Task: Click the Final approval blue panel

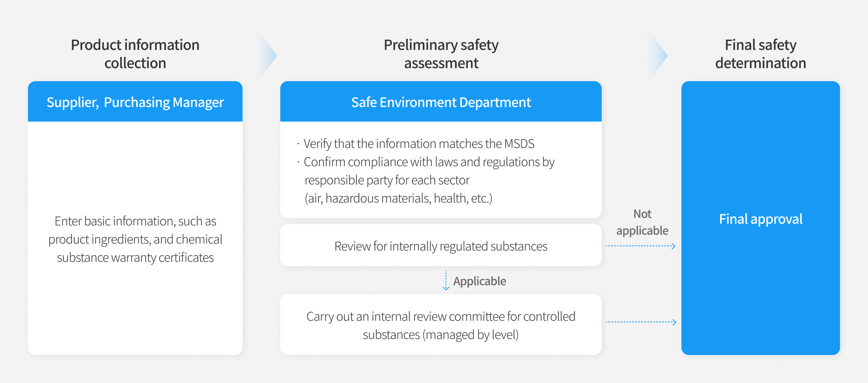Action: click(x=761, y=218)
